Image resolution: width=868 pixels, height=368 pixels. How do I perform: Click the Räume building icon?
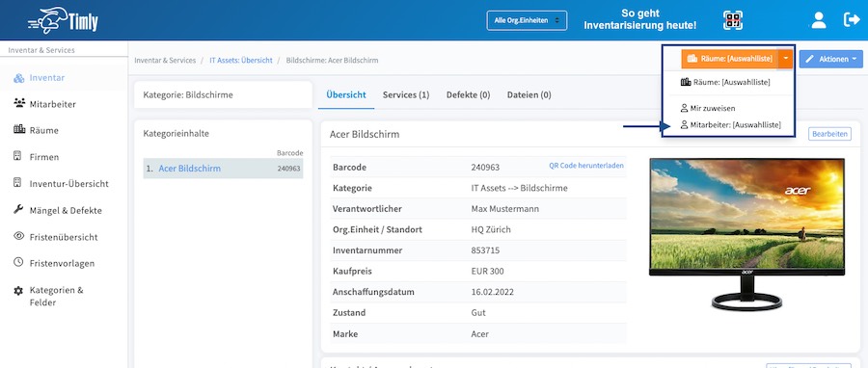coord(19,129)
